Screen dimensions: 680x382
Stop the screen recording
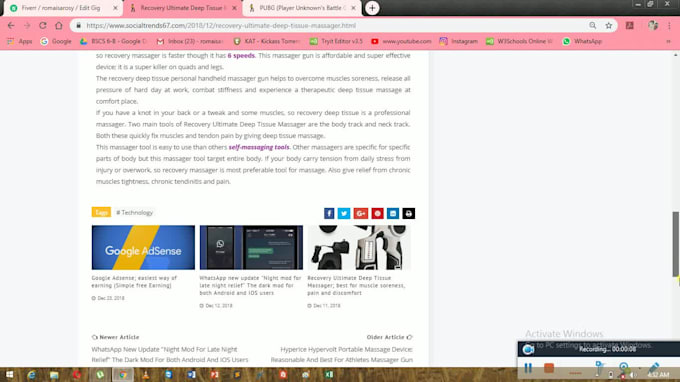(549, 368)
